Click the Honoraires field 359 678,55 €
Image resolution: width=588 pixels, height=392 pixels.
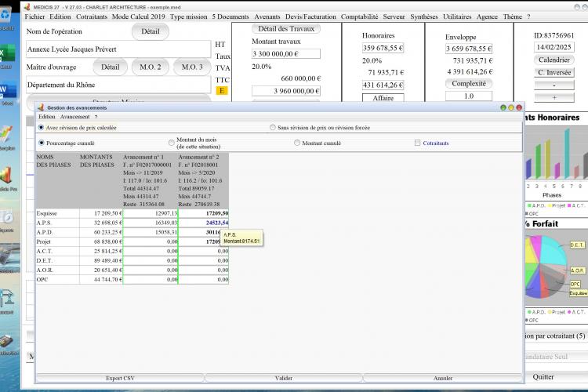point(383,48)
